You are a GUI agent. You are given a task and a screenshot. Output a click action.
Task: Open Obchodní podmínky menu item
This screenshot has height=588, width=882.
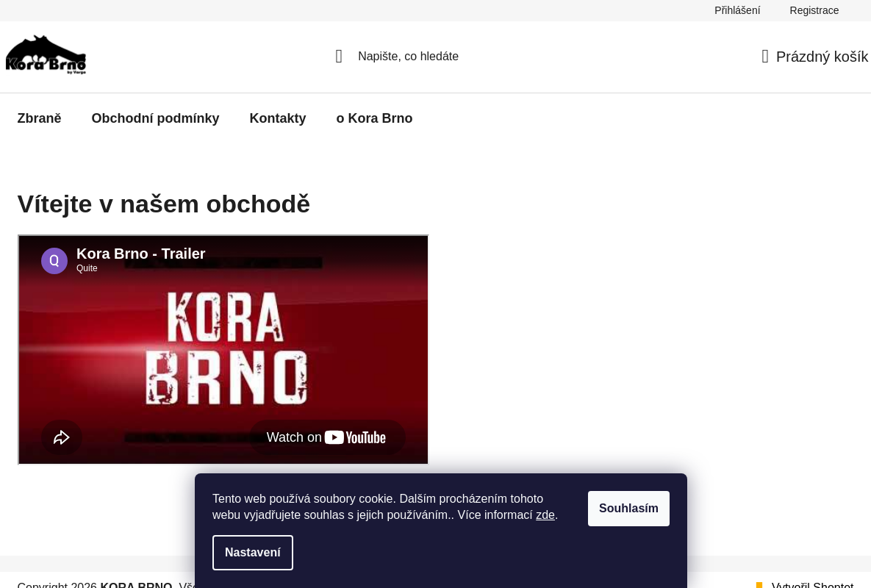(156, 118)
